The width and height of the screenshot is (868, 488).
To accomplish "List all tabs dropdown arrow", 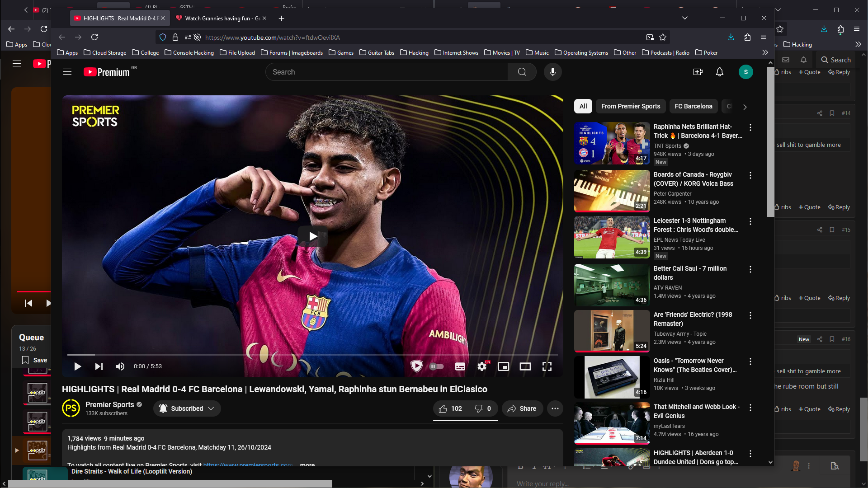I will click(x=684, y=19).
